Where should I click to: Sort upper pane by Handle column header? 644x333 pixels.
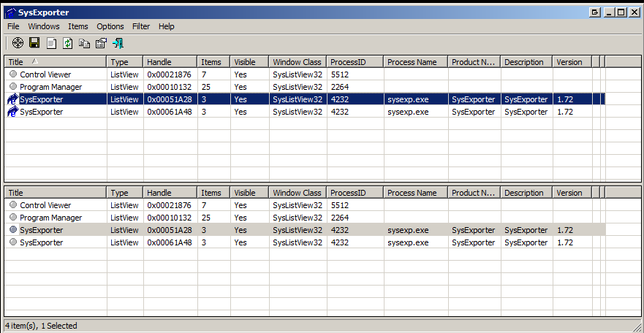[x=170, y=62]
